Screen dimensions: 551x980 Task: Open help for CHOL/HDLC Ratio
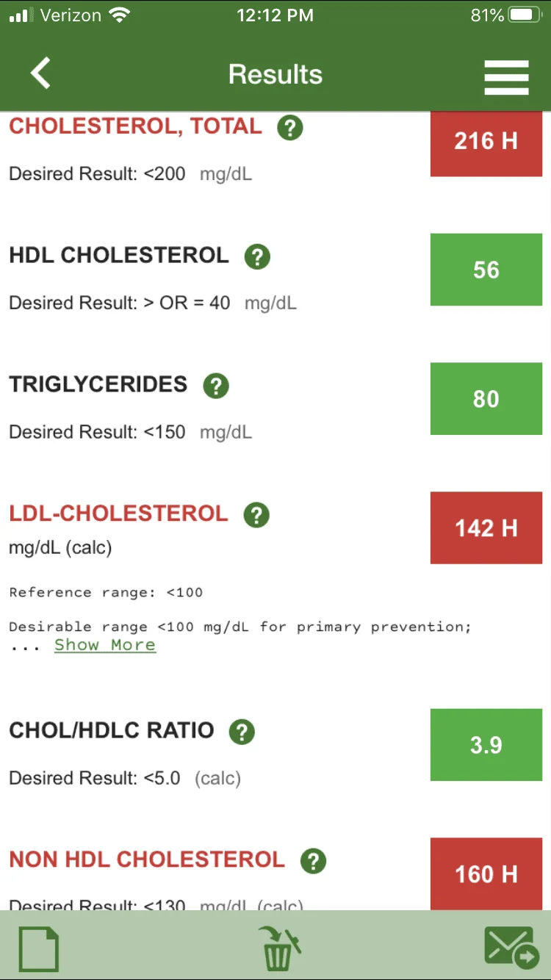tap(242, 732)
